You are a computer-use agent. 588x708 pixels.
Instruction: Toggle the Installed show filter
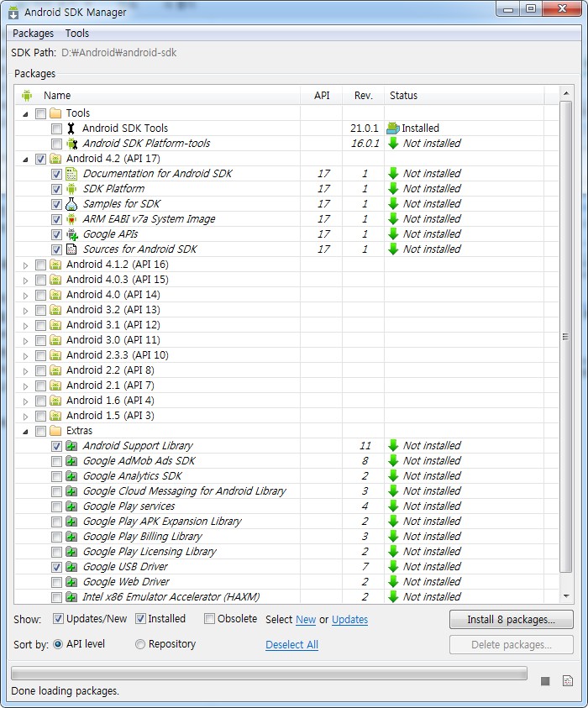(x=140, y=619)
